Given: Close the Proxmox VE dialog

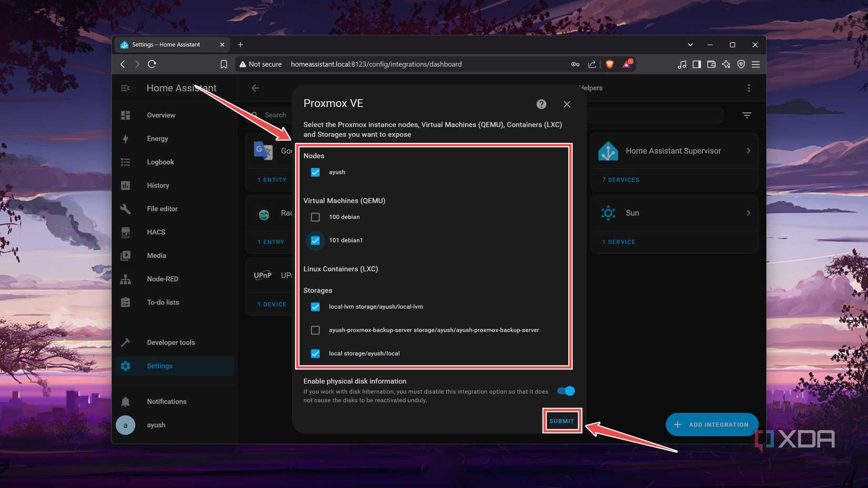Looking at the screenshot, I should pos(567,104).
